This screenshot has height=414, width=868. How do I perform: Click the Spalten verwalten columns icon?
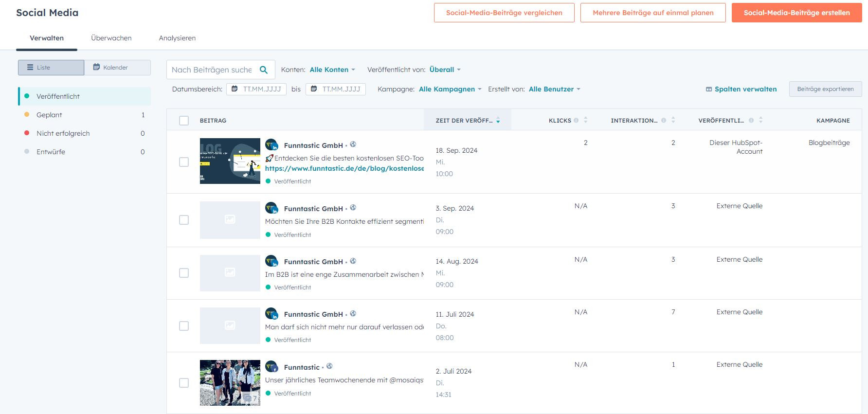coord(709,89)
